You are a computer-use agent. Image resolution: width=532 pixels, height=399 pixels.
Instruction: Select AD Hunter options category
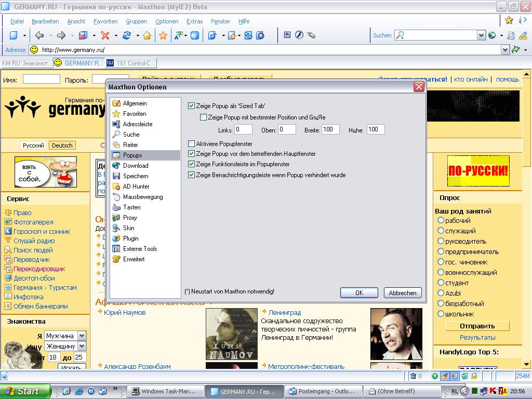point(136,187)
